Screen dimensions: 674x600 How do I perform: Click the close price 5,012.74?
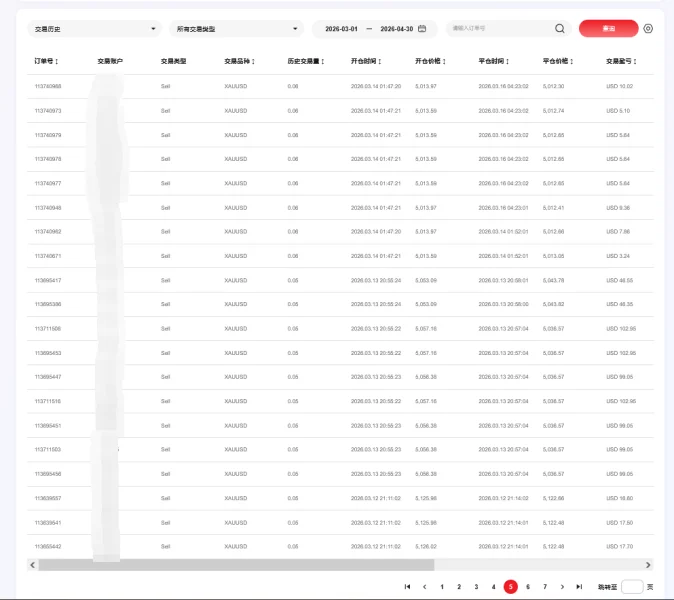[553, 111]
